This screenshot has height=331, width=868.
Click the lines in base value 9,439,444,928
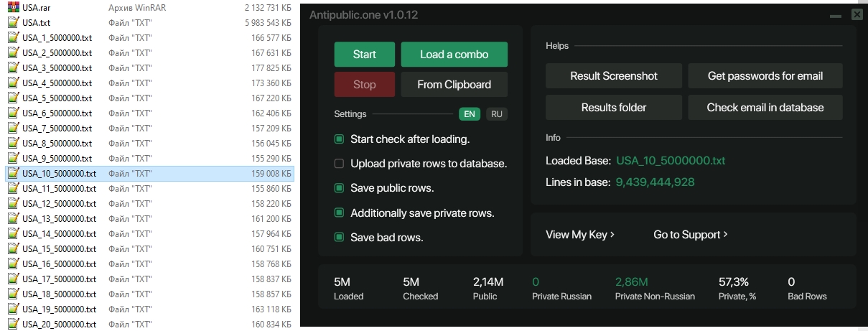[x=655, y=182]
